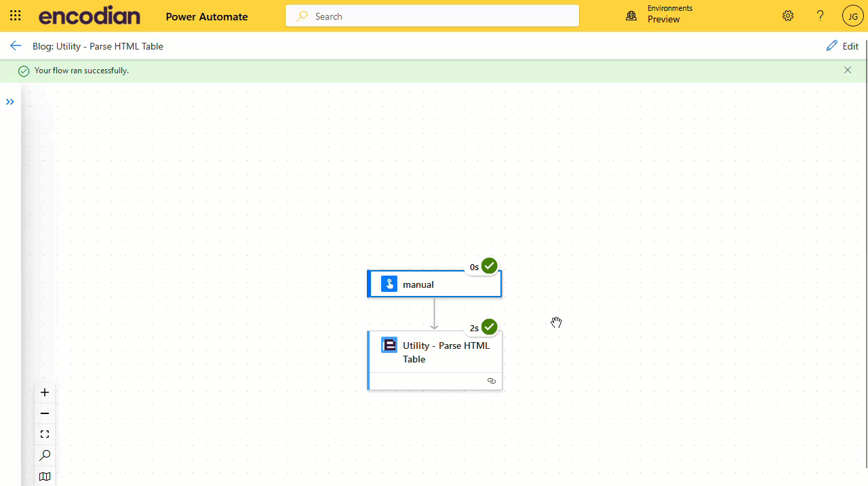Click into the Search box
Screen dimensions: 868x486
click(432, 16)
